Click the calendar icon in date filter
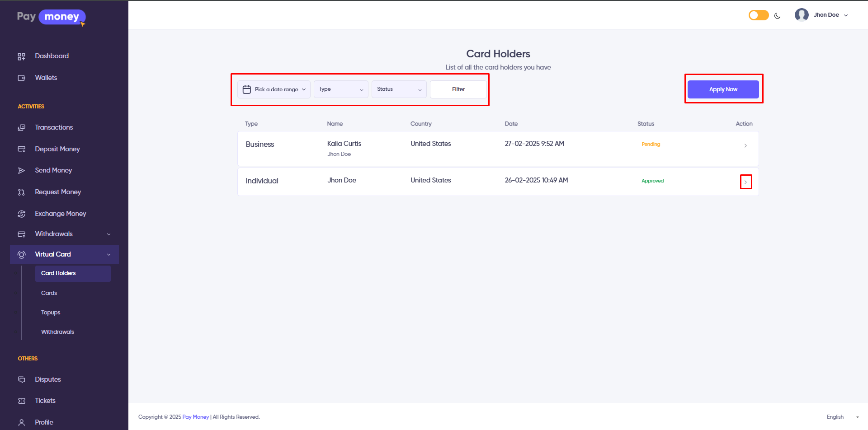Screen dimensions: 868x430 pyautogui.click(x=246, y=89)
